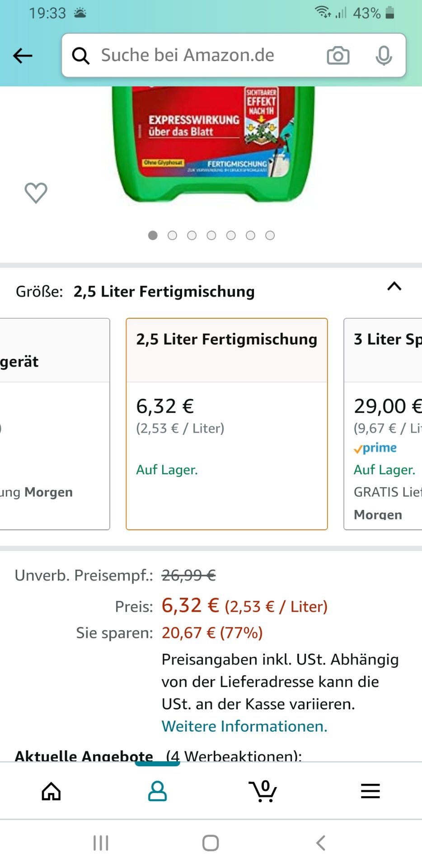Screen dimensions: 422x868
Task: Select the 3 Liter size card
Action: tap(383, 424)
